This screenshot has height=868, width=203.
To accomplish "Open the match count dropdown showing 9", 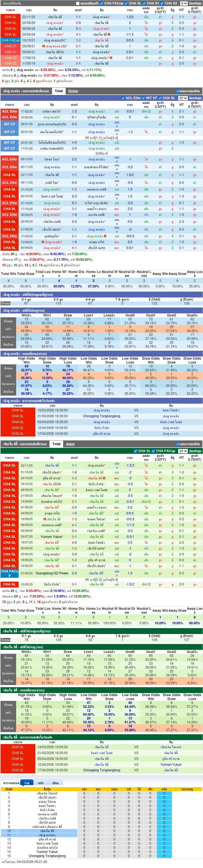I will point(184,3).
